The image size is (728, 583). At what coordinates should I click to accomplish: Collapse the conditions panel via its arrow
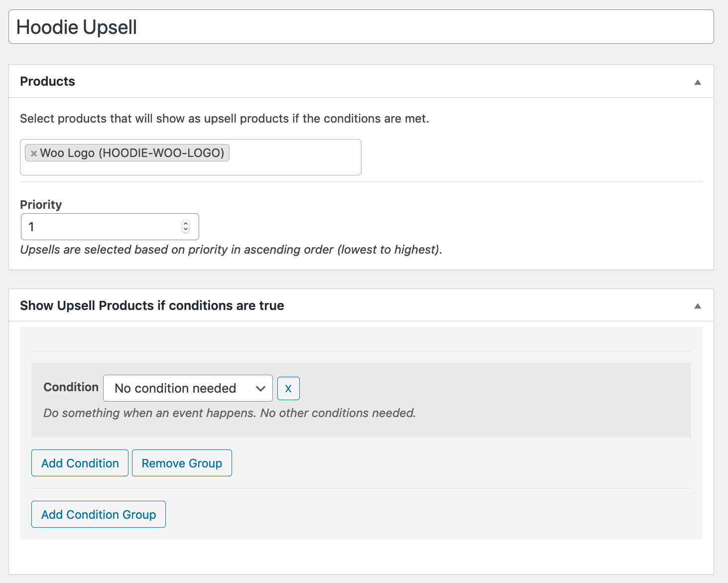[x=698, y=305]
